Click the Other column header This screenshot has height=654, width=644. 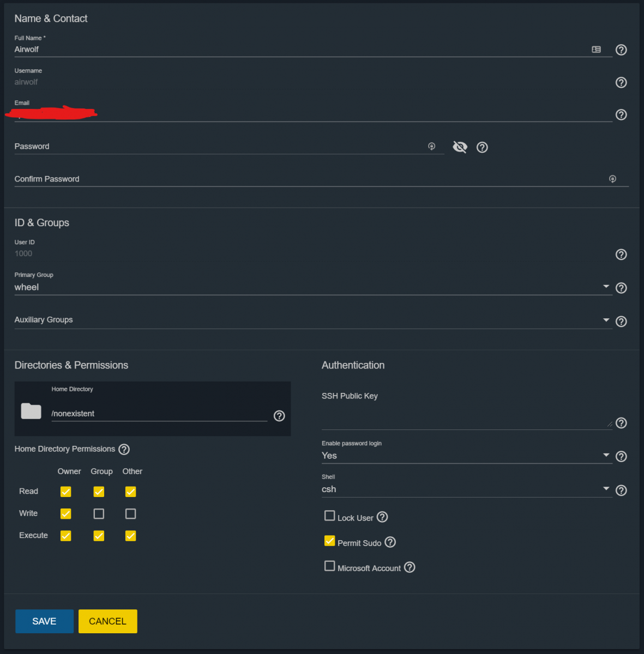coord(133,471)
